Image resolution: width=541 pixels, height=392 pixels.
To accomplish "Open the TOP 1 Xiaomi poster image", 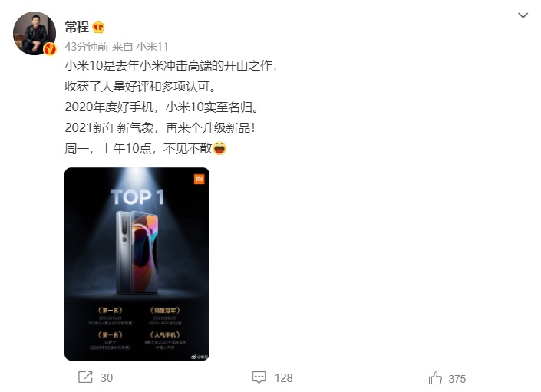I will point(137,264).
